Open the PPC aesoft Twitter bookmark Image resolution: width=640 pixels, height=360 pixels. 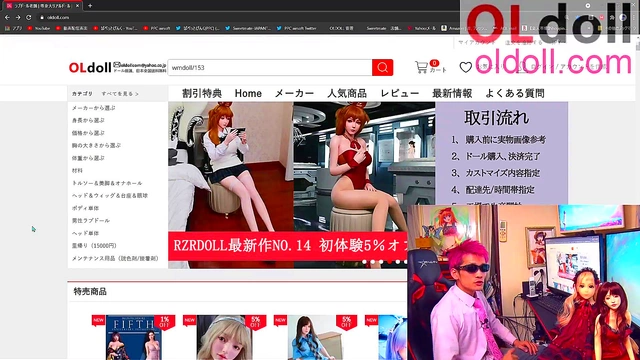coord(296,28)
